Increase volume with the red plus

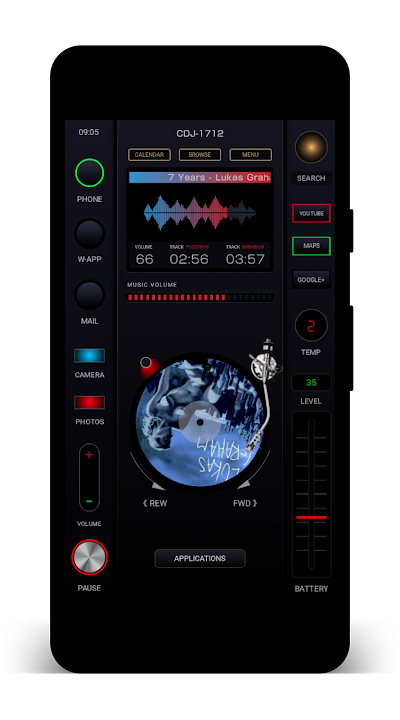pyautogui.click(x=89, y=455)
